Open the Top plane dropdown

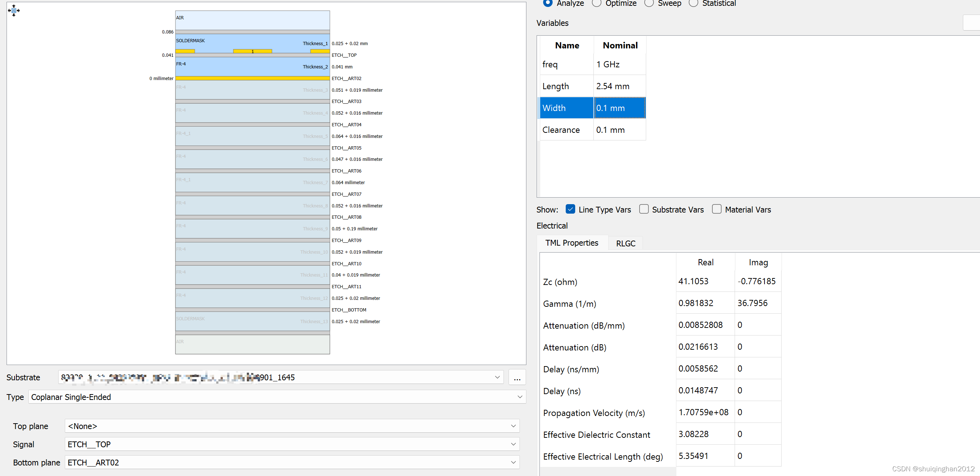click(513, 426)
